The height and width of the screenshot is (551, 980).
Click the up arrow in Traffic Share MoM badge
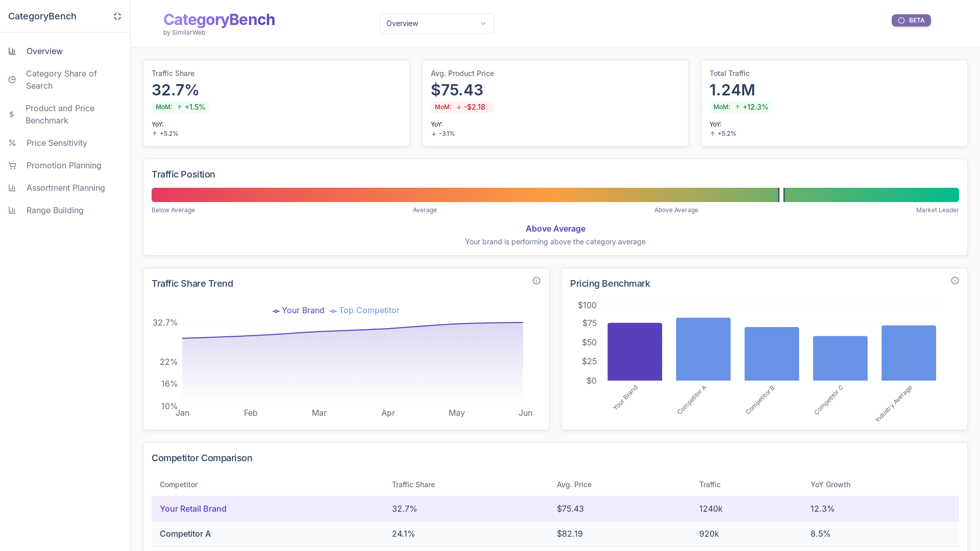[180, 107]
